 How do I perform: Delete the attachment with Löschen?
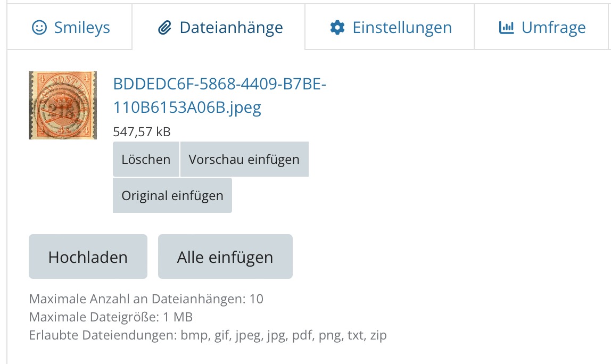click(146, 160)
